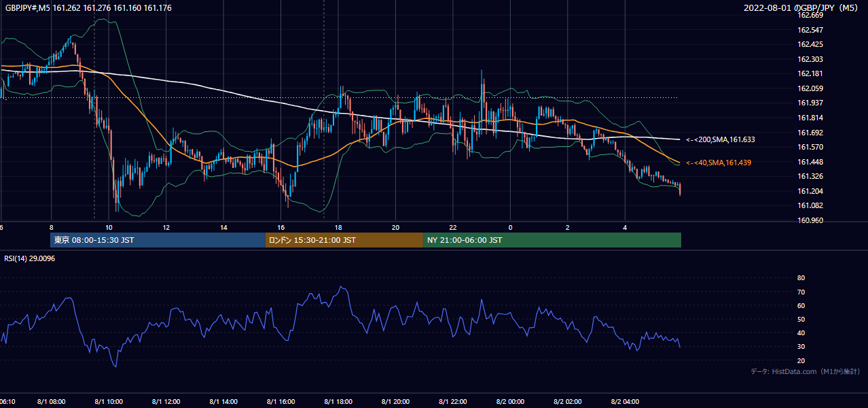The height and width of the screenshot is (408, 868).
Task: Click hour tick 18 under price chart
Action: (338, 227)
